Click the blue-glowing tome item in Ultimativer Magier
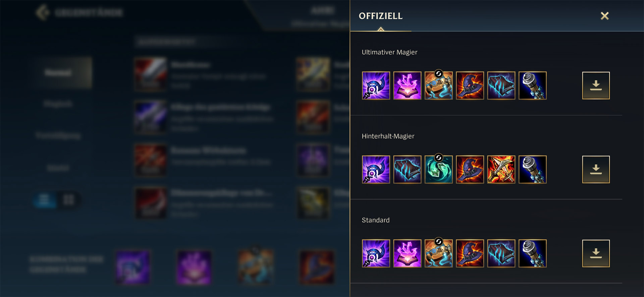This screenshot has height=297, width=644. click(501, 85)
